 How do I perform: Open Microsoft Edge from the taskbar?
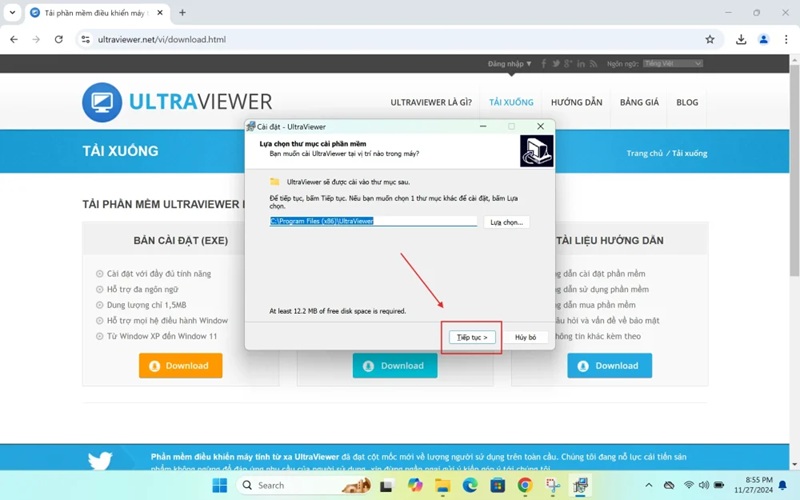[470, 486]
